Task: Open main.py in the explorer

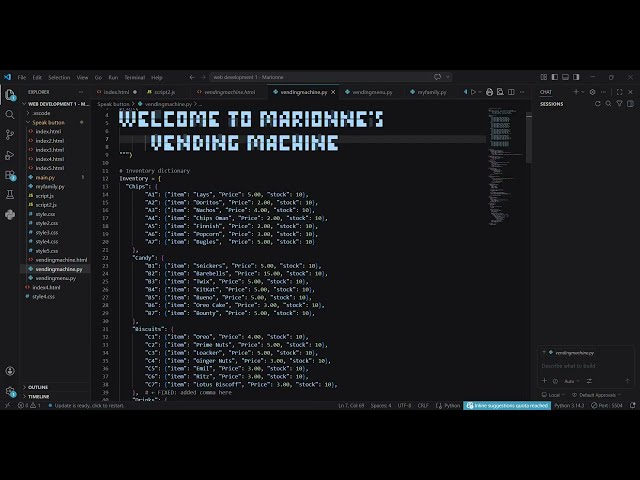Action: pyautogui.click(x=45, y=178)
